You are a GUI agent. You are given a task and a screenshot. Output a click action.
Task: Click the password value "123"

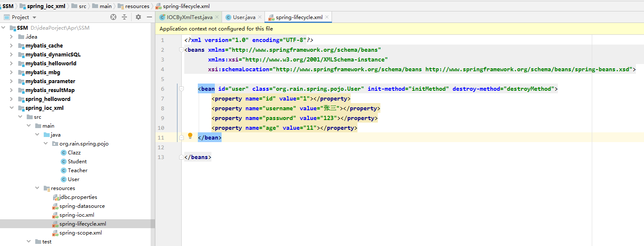click(329, 118)
